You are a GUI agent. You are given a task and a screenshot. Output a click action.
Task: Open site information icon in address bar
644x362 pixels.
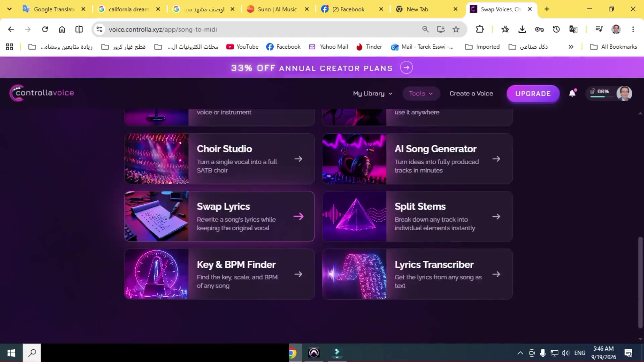coord(99,29)
